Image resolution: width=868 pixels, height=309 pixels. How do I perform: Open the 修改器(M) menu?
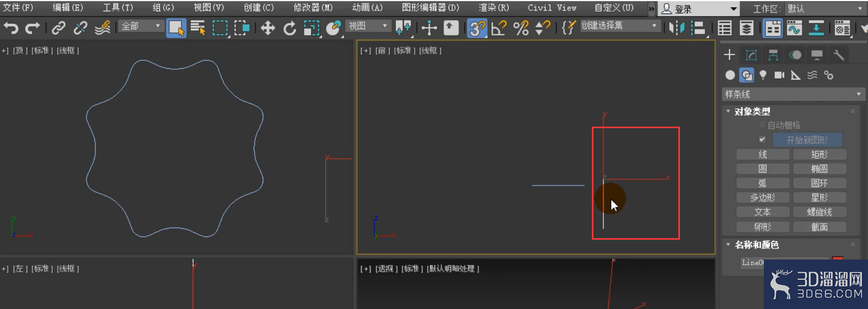[x=313, y=8]
